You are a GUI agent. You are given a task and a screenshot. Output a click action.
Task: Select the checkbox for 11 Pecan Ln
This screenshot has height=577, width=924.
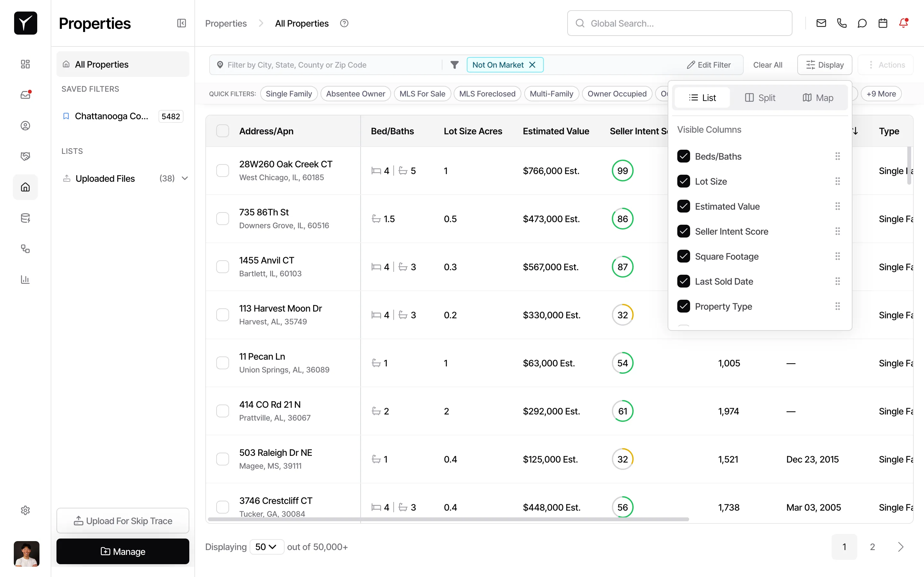[223, 363]
